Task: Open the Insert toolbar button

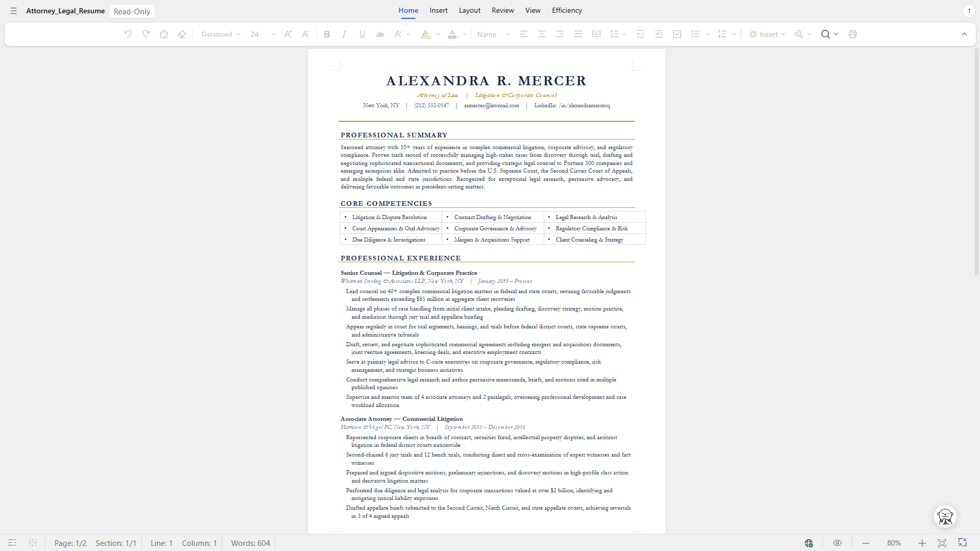Action: tap(767, 34)
